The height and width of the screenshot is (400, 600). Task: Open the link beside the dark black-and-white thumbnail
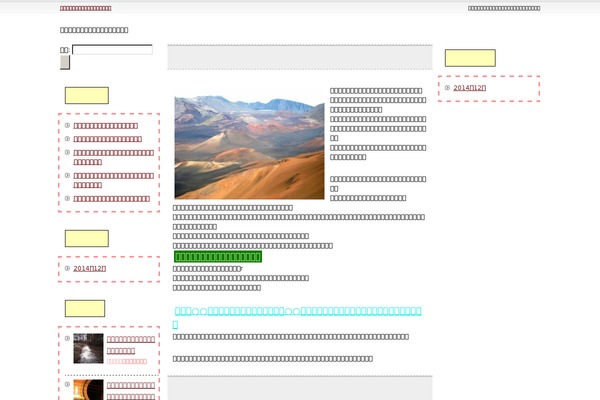pos(131,345)
